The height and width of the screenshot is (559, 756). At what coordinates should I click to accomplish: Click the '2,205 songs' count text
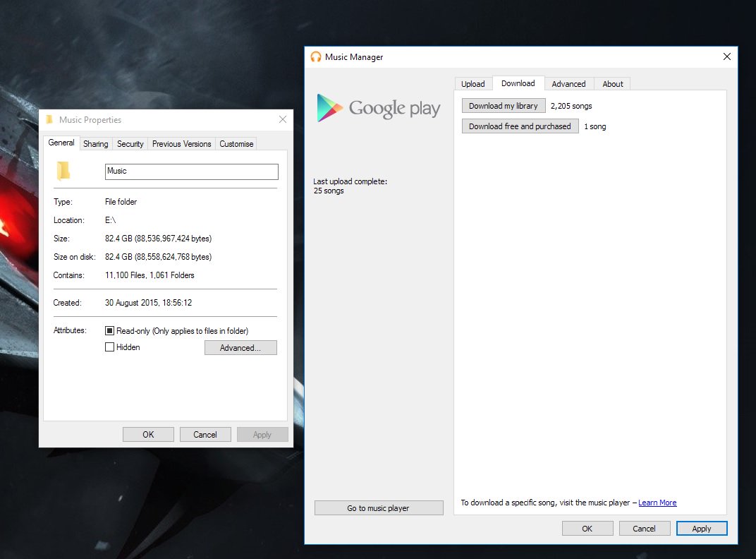(x=571, y=106)
